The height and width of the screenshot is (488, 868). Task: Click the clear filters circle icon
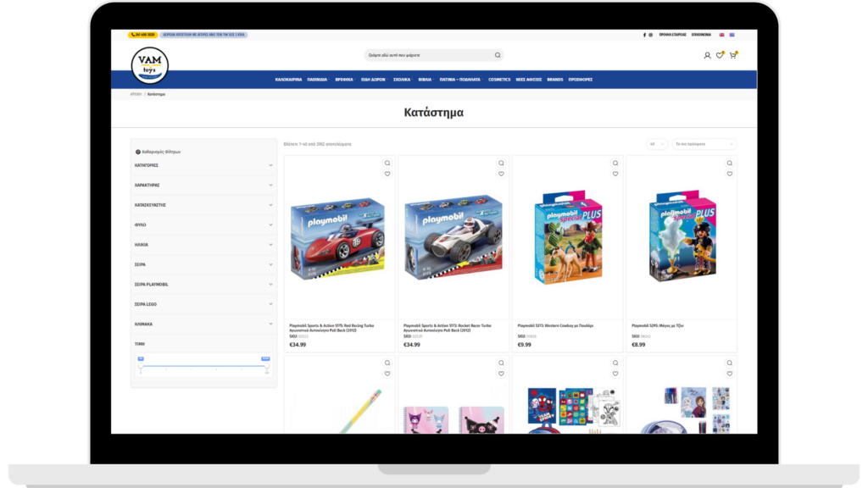138,152
